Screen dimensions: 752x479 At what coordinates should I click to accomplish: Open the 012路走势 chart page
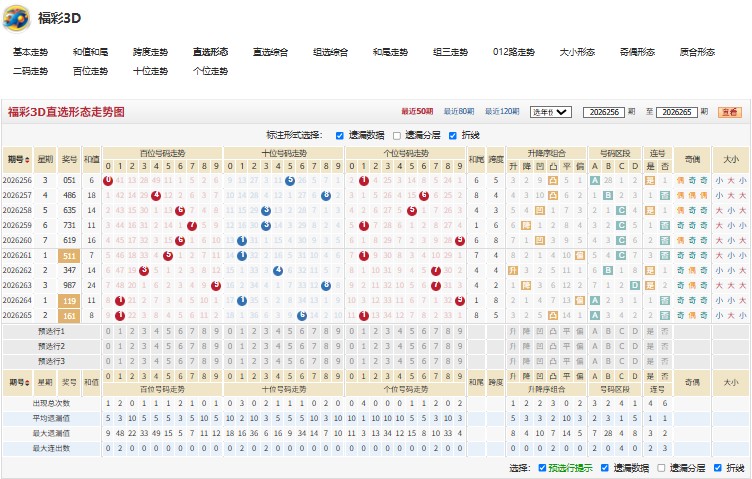[x=514, y=52]
